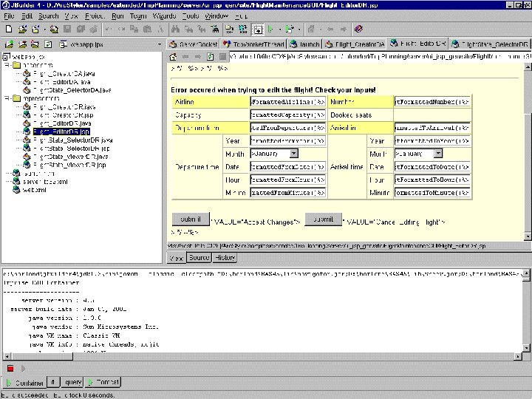Click the browser stop loading icon
The height and width of the screenshot is (399, 532).
coord(222,56)
